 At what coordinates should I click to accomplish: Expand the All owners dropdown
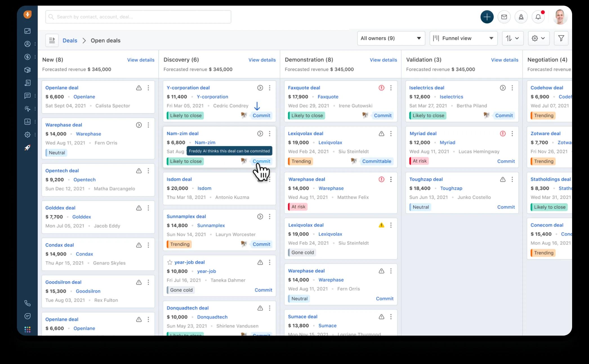391,38
